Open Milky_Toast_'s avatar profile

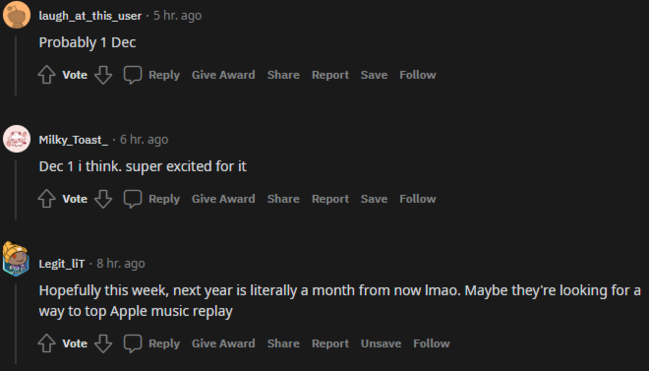[17, 139]
